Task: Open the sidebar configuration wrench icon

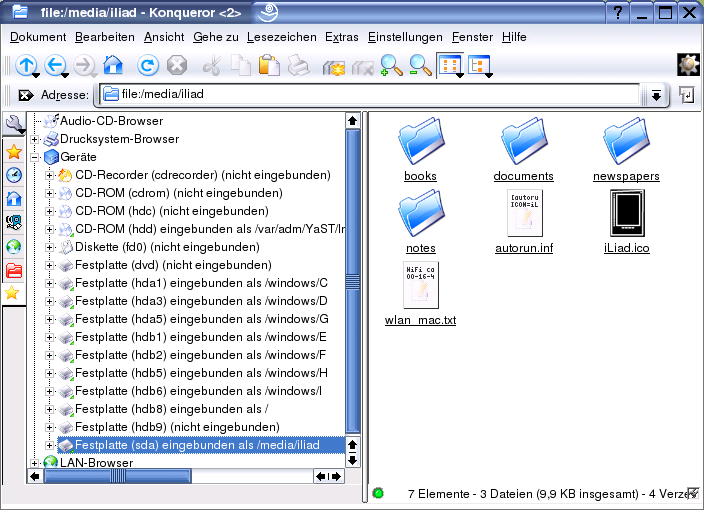Action: [14, 123]
